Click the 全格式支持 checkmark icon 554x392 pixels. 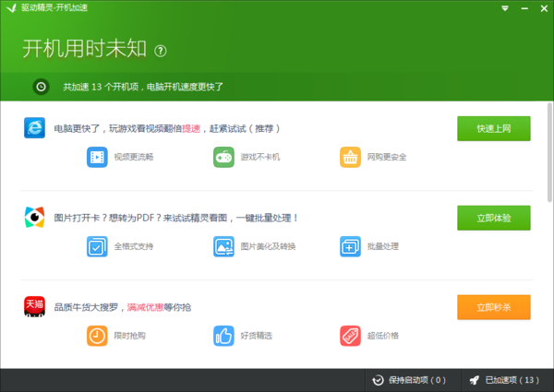[98, 246]
